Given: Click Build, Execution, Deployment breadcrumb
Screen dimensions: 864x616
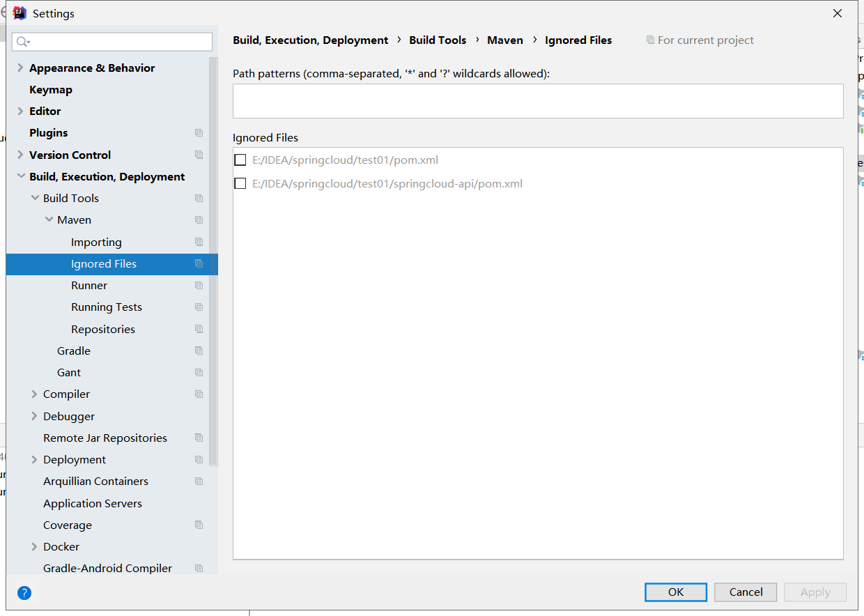Looking at the screenshot, I should point(311,40).
